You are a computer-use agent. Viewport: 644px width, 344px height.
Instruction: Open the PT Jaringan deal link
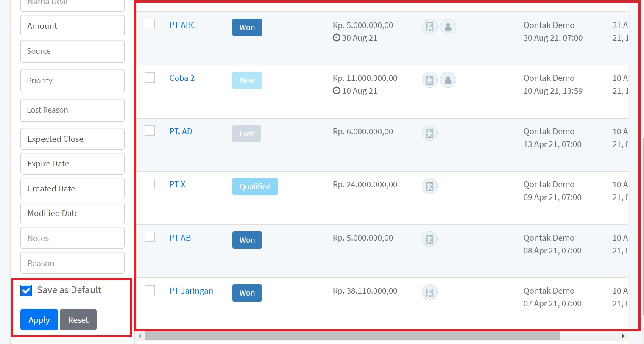(191, 291)
